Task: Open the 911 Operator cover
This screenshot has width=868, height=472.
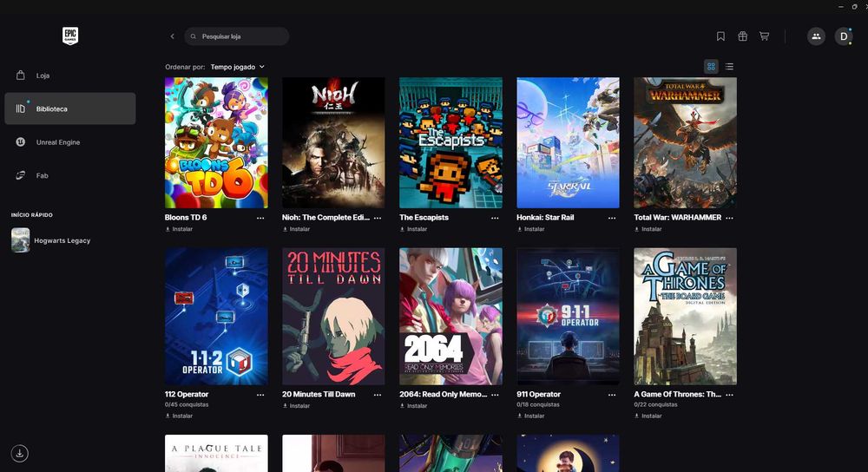Action: pyautogui.click(x=568, y=317)
